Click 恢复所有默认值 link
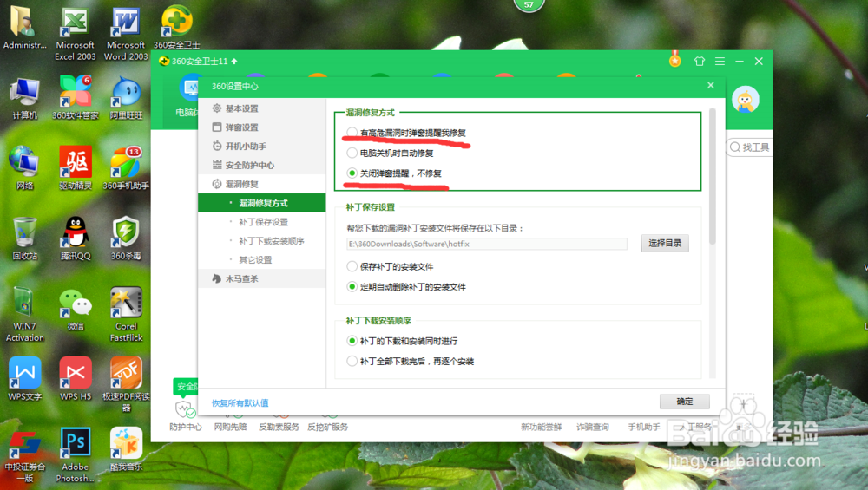The image size is (868, 490). click(240, 402)
